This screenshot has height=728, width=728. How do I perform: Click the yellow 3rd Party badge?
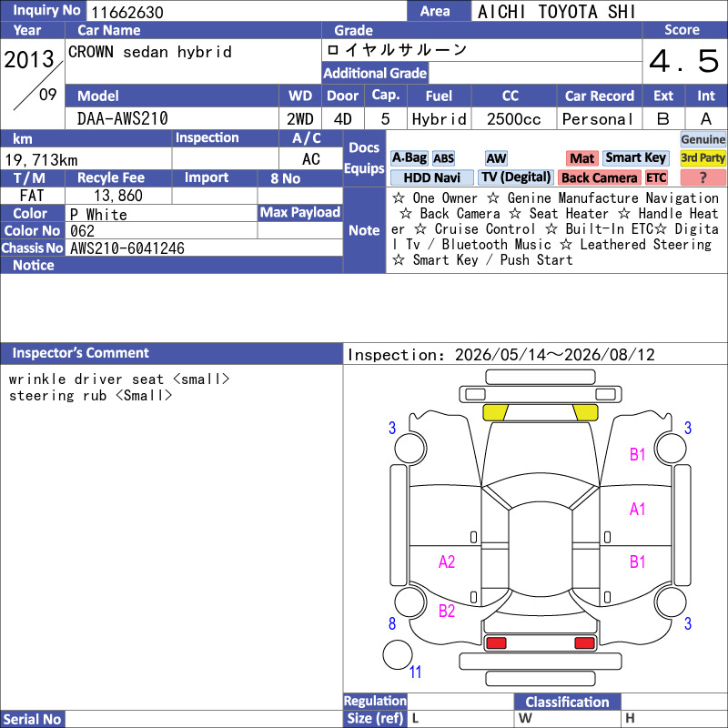(703, 157)
